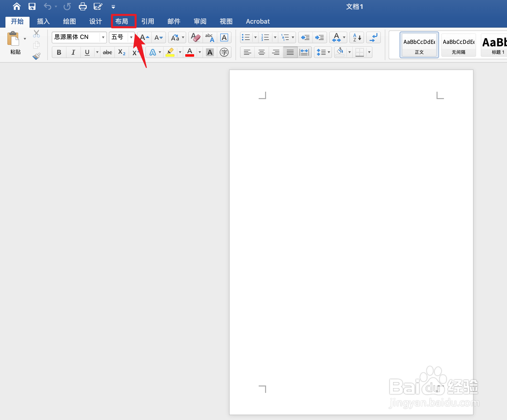Screen dimensions: 507x420
Task: Click the Increase Indent icon
Action: (x=320, y=37)
